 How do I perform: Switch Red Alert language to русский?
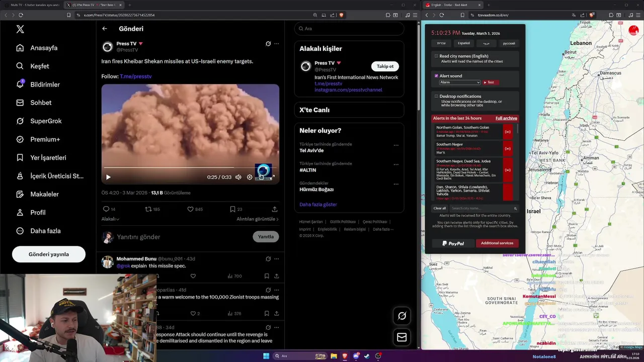tap(509, 43)
